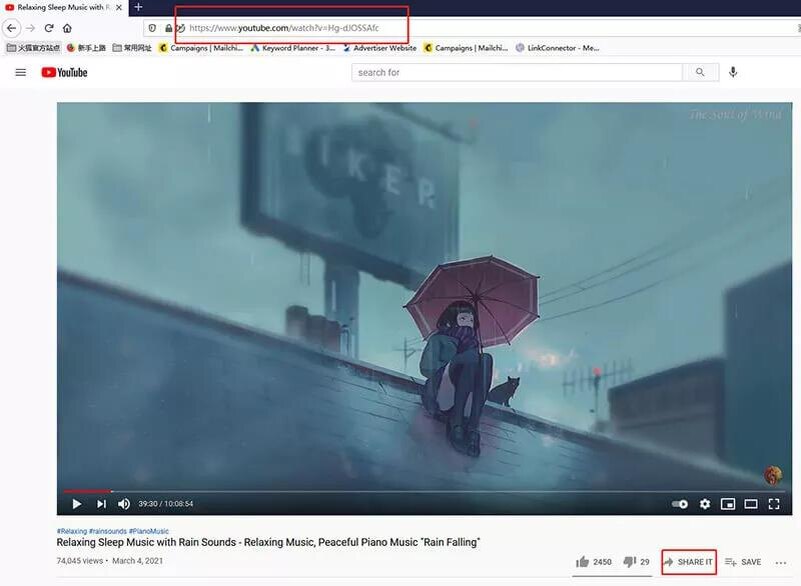Enter full screen mode icon
Image resolution: width=801 pixels, height=586 pixels.
coord(774,504)
